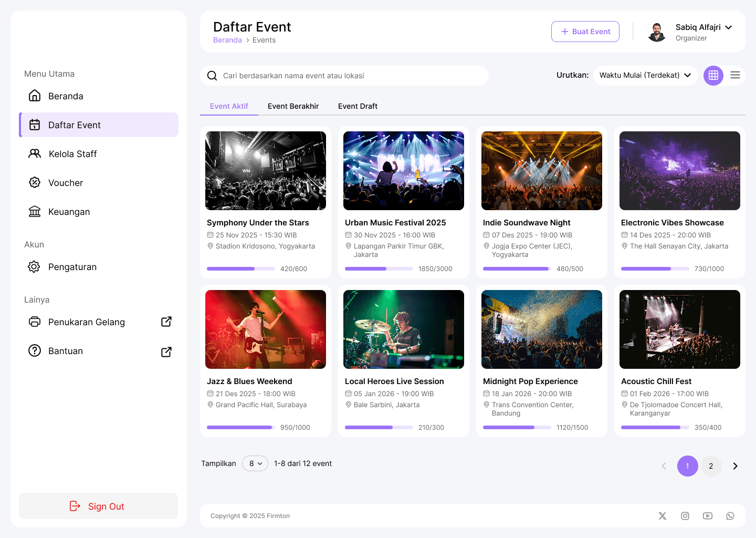Open the Waktu Mulai (Terdekat) sort dropdown
Screen dimensions: 756x538
coord(645,75)
